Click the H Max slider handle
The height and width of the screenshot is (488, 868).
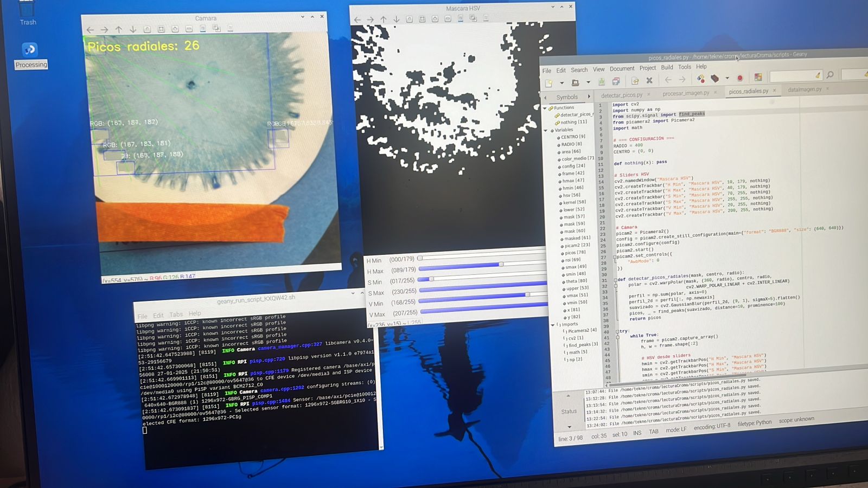[x=501, y=265]
